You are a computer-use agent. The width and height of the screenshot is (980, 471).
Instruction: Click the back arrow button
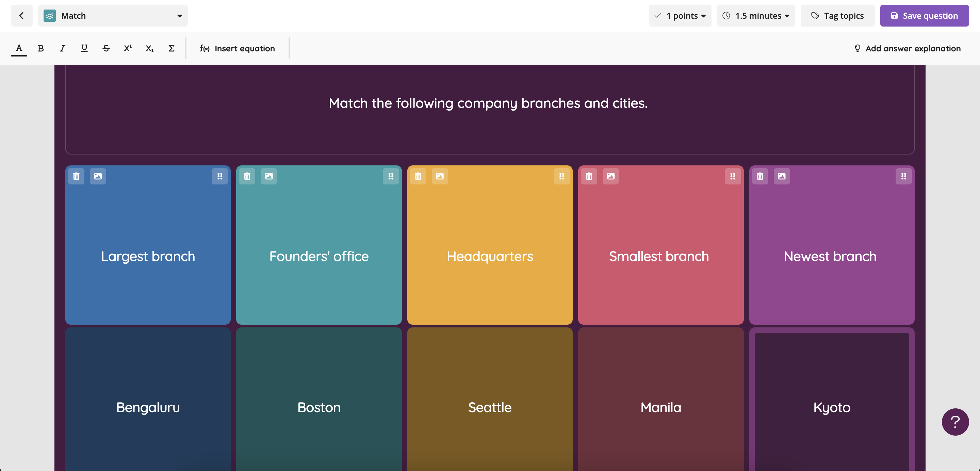[x=21, y=16]
